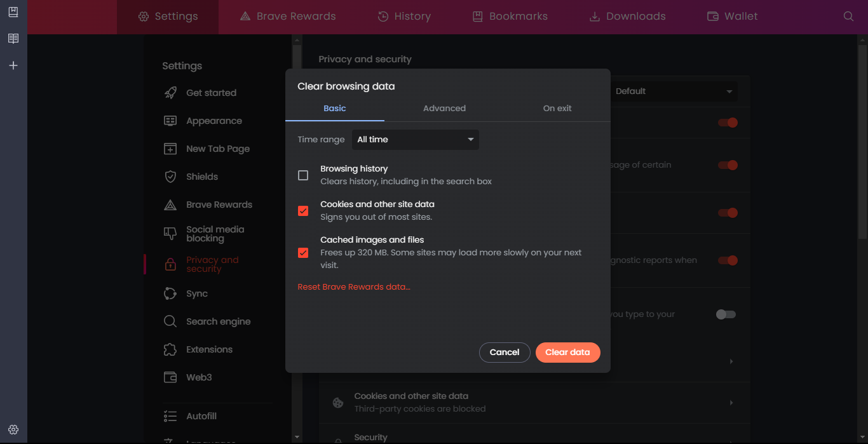Click the Search engine magnifier icon
The width and height of the screenshot is (868, 444).
pos(170,321)
